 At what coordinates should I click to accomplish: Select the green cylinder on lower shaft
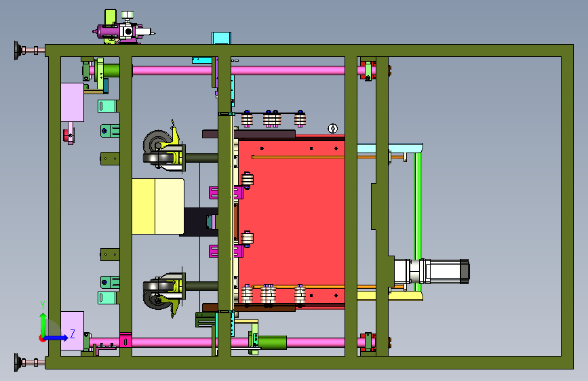(x=272, y=343)
